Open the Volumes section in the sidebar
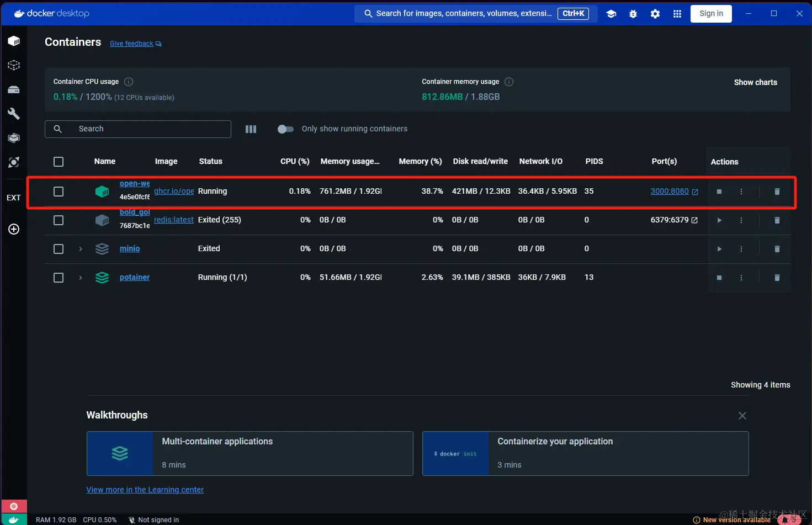Image resolution: width=812 pixels, height=525 pixels. (x=14, y=89)
